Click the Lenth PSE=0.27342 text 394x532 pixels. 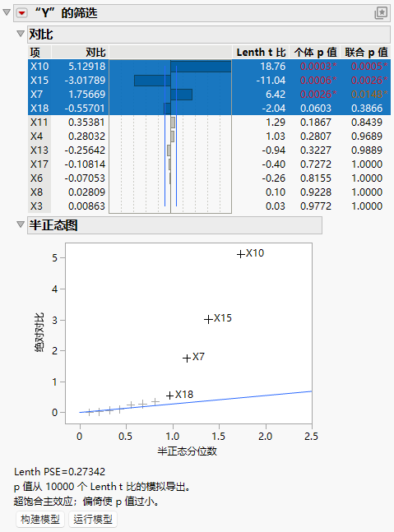[60, 472]
